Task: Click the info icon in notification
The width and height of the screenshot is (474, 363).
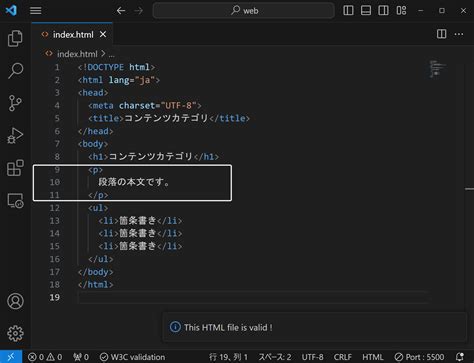Action: click(x=175, y=327)
